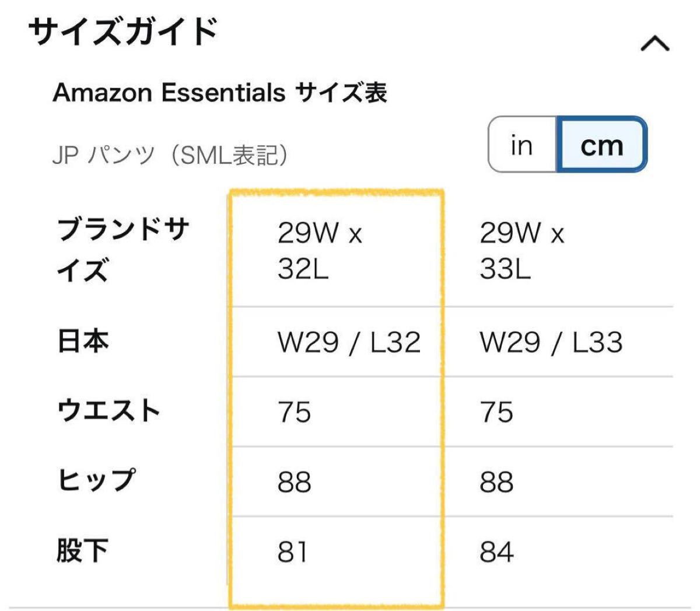
Task: Click the inseam value 81
Action: coord(292,552)
